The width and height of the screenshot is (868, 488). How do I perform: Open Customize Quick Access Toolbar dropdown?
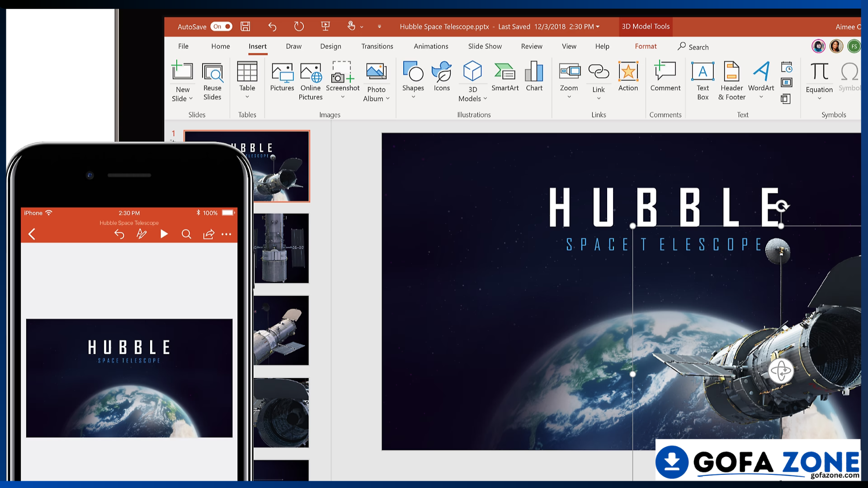point(379,27)
